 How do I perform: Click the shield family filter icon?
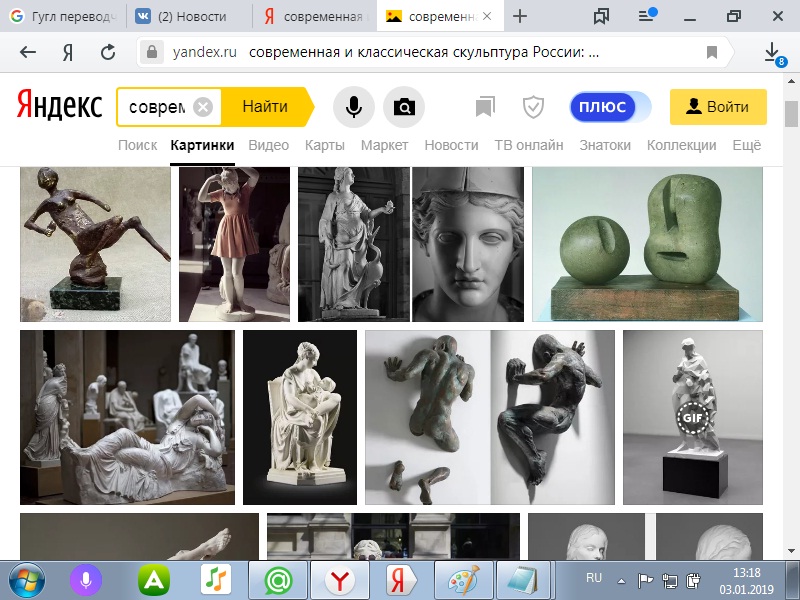click(533, 107)
